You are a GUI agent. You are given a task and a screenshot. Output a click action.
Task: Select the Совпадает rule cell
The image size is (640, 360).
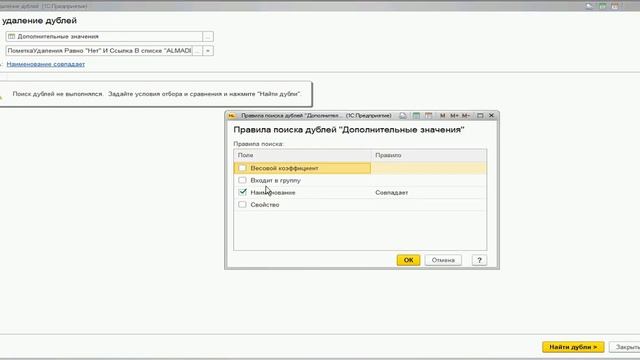429,192
